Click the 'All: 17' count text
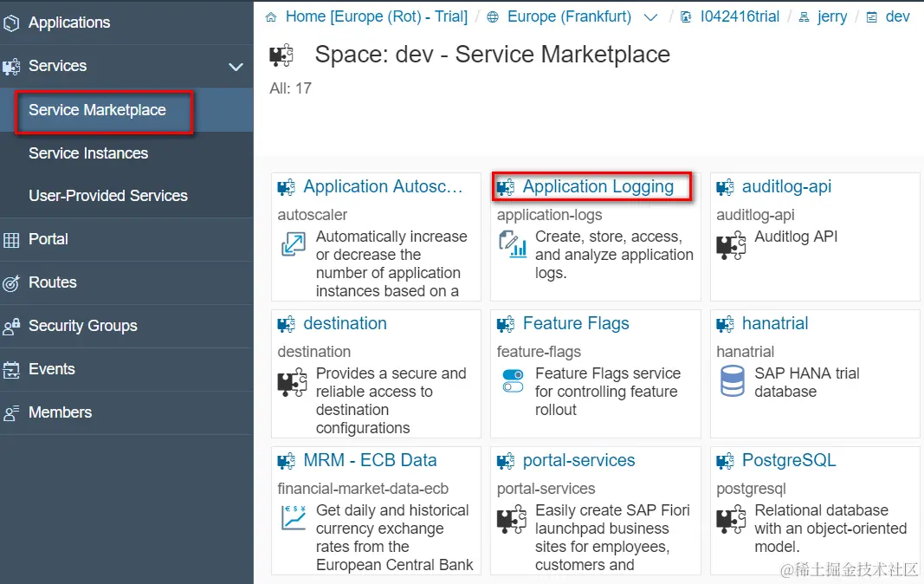The height and width of the screenshot is (584, 924). coord(290,88)
